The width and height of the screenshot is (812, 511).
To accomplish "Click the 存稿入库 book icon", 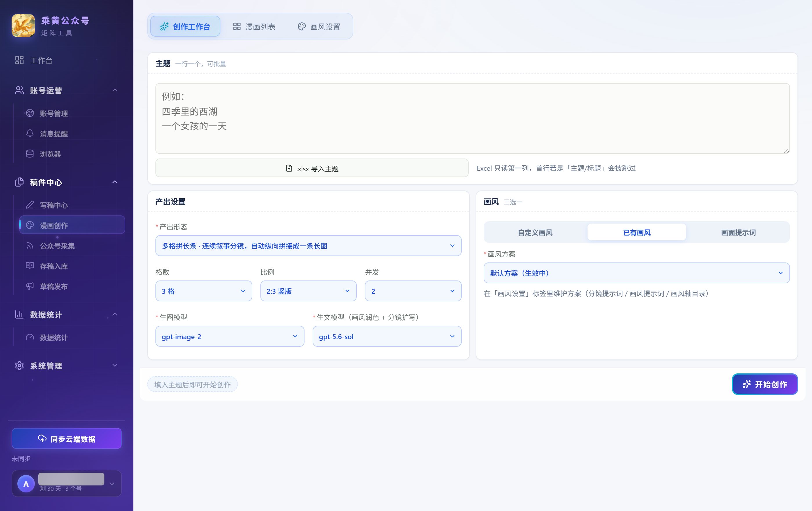I will 30,266.
